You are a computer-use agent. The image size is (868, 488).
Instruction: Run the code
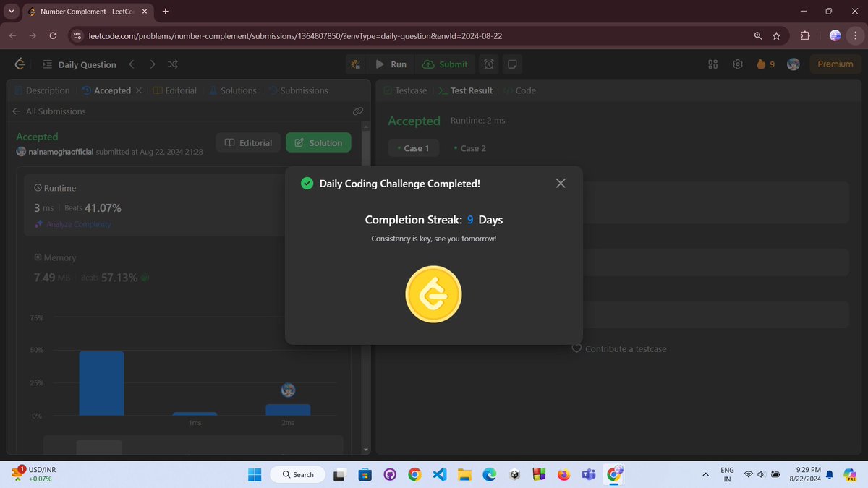click(391, 64)
